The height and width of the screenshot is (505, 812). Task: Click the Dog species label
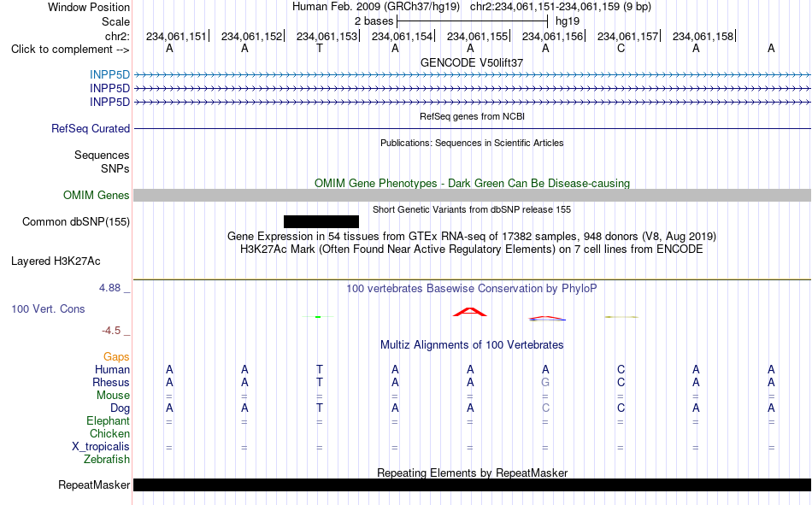[x=120, y=408]
